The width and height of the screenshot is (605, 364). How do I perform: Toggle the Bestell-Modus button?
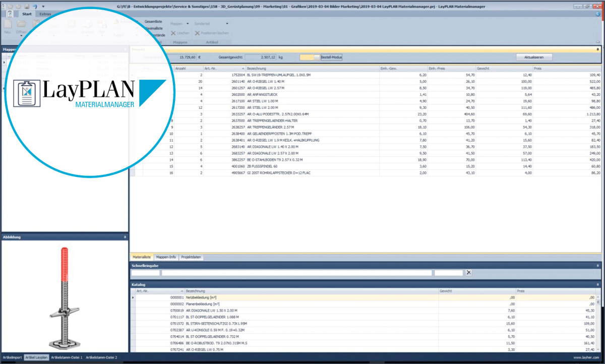click(331, 57)
